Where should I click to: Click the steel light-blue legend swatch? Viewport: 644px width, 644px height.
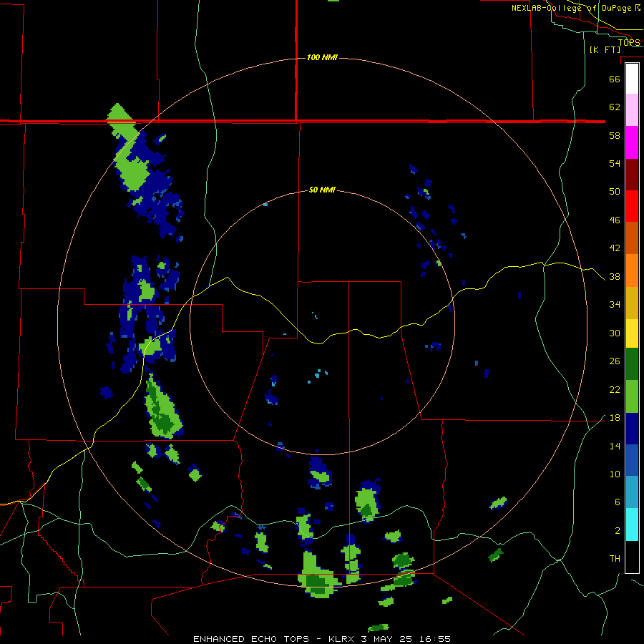click(x=632, y=492)
